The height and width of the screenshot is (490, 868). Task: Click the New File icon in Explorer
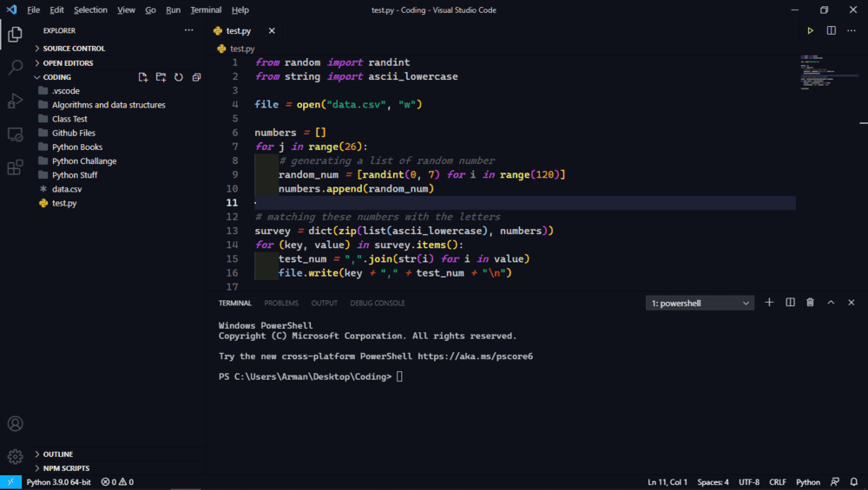coord(143,77)
